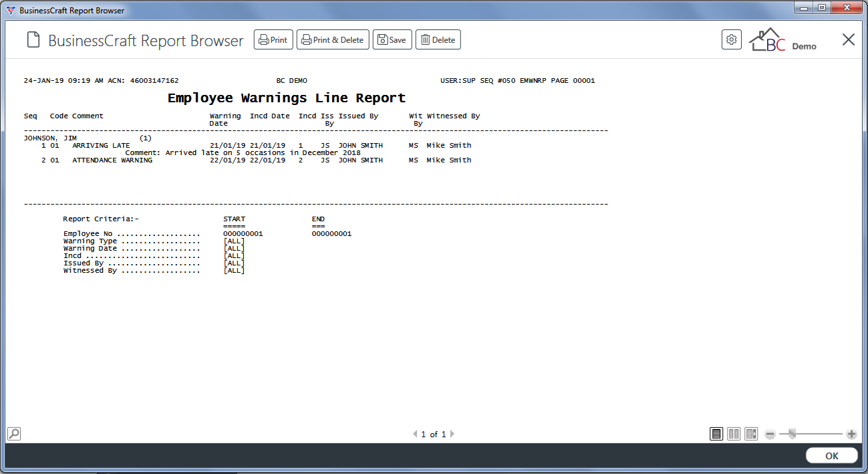Image resolution: width=868 pixels, height=474 pixels.
Task: Save the report
Action: coord(392,39)
